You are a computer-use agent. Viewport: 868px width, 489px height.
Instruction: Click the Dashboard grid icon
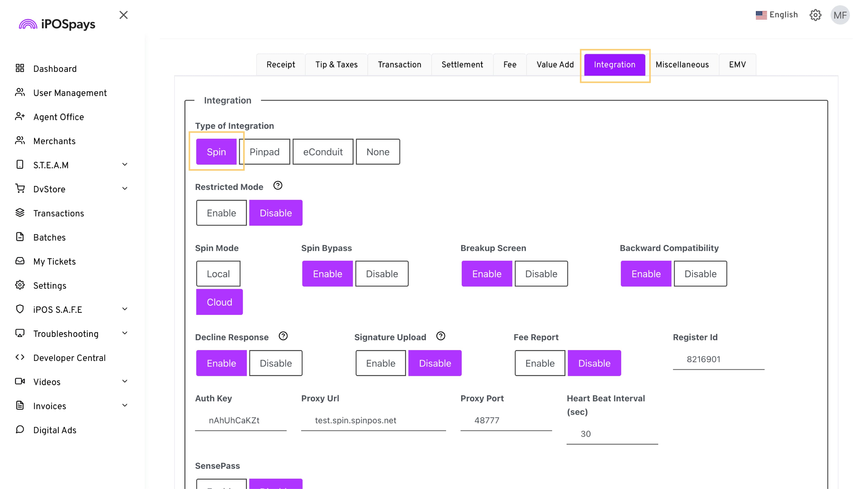20,68
